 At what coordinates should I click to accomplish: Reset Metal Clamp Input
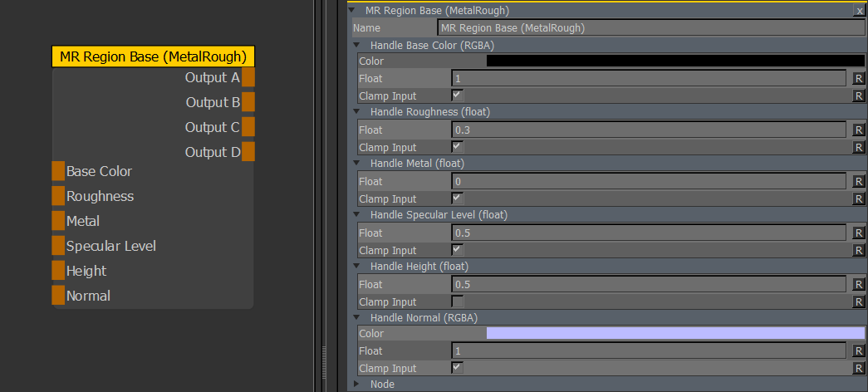[859, 198]
